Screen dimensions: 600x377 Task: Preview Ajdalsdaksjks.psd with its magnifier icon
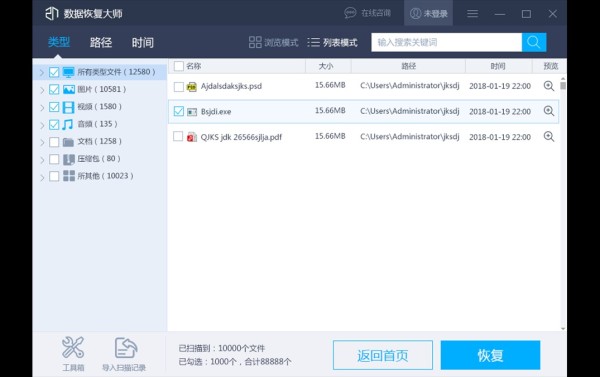(x=549, y=86)
